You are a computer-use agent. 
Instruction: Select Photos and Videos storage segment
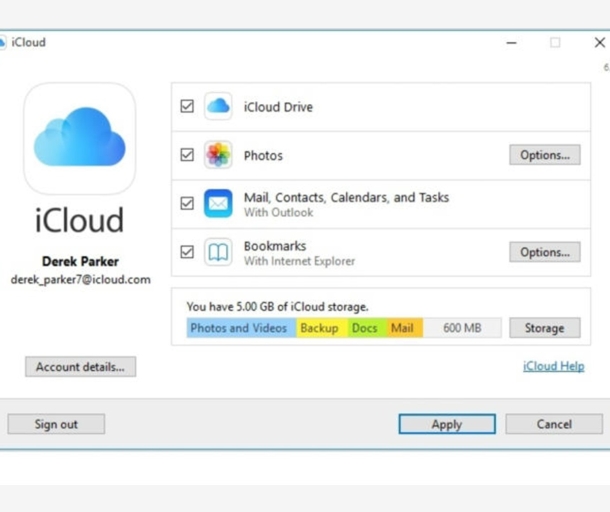click(x=241, y=328)
